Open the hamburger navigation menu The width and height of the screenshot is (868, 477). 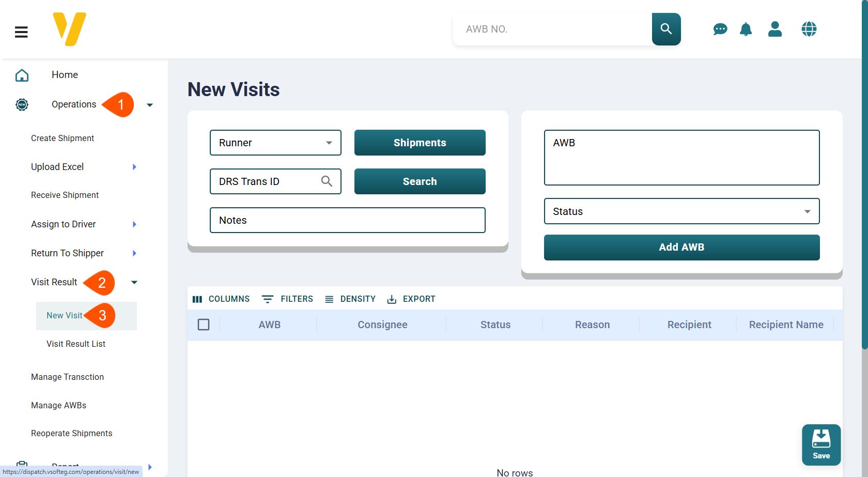coord(21,32)
